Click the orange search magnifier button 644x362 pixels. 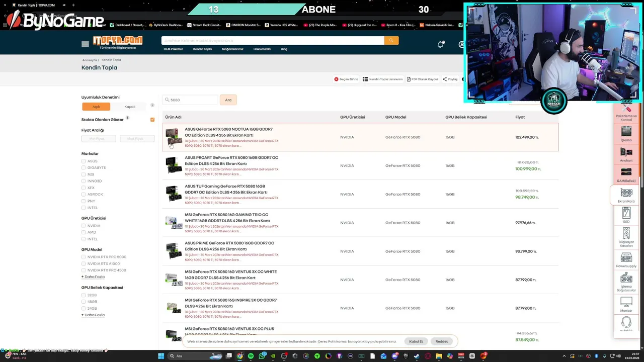[391, 40]
